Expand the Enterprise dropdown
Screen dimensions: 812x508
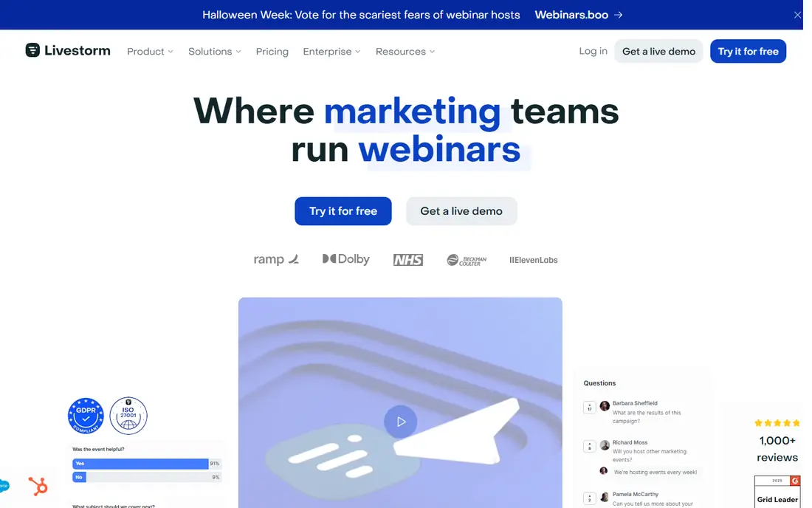331,51
